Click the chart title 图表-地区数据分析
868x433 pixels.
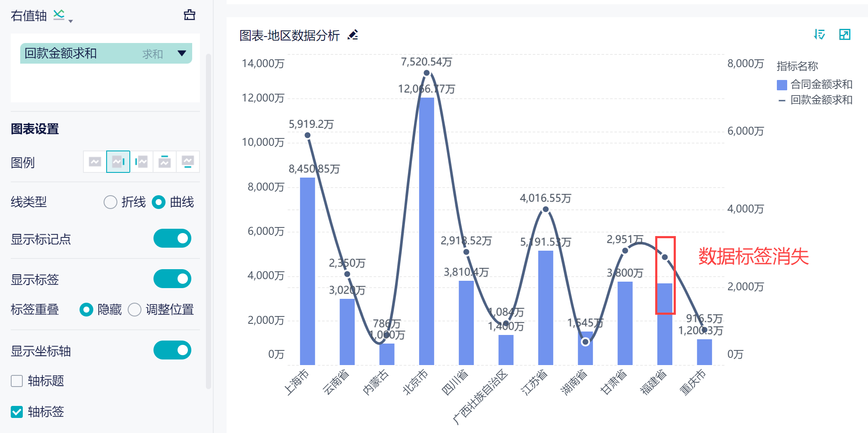click(289, 35)
